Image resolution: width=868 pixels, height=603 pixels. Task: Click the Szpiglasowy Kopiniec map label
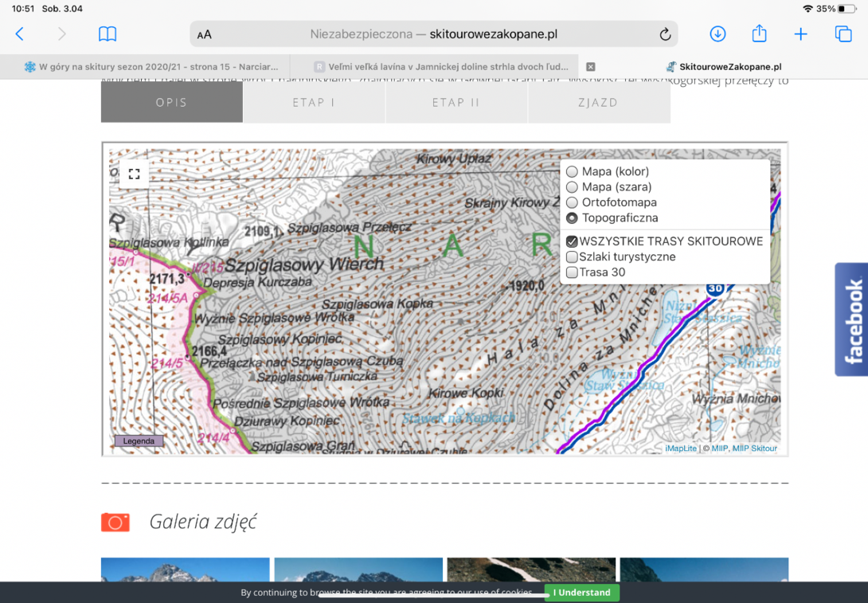(x=280, y=339)
